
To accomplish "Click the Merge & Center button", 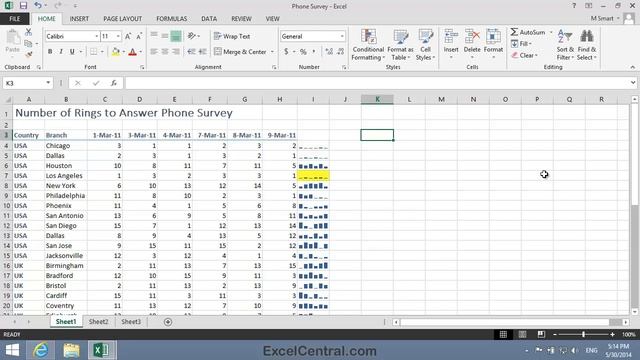I will click(240, 52).
